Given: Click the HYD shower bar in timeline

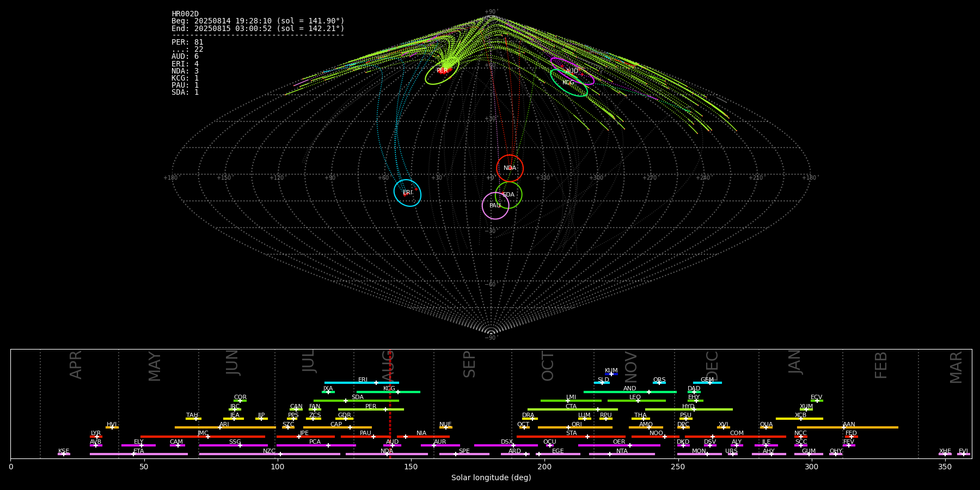Looking at the screenshot, I should [689, 409].
